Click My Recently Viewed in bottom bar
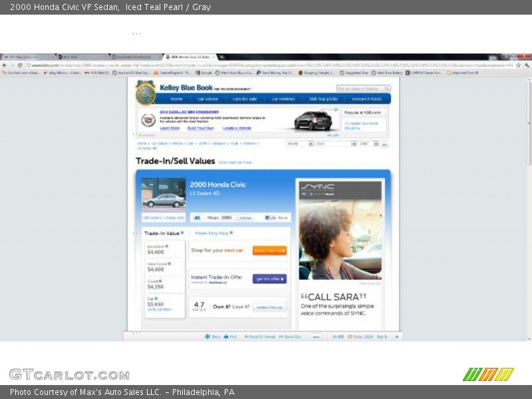This screenshot has width=532, height=399. pos(260,336)
